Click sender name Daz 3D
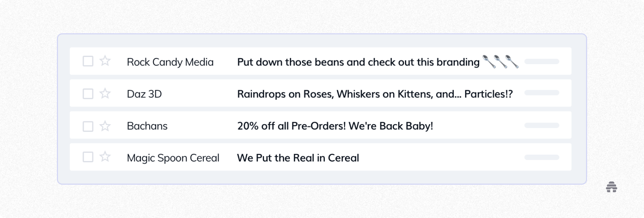Image resolution: width=644 pixels, height=218 pixels. click(144, 94)
